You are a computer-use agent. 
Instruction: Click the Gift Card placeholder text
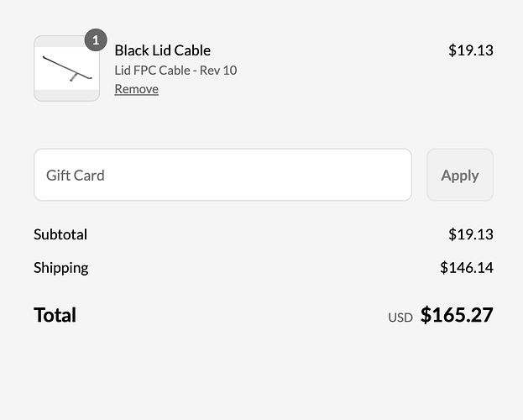click(76, 176)
